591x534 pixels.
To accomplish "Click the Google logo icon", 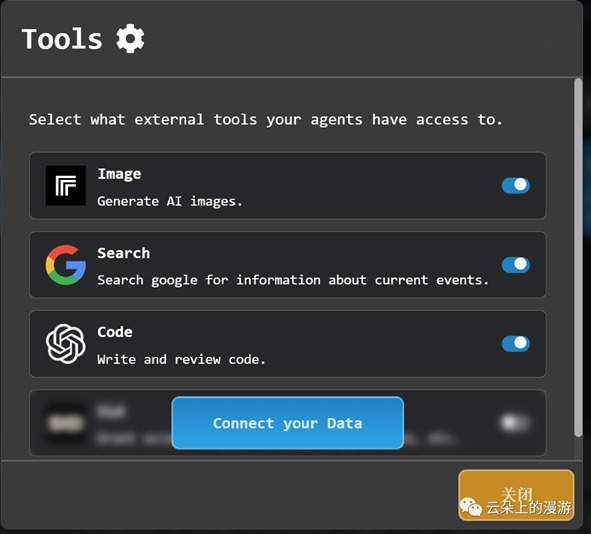I will [x=66, y=265].
